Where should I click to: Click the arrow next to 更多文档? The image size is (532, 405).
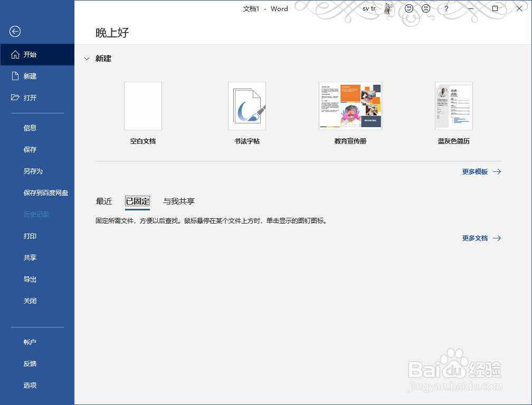click(x=497, y=238)
